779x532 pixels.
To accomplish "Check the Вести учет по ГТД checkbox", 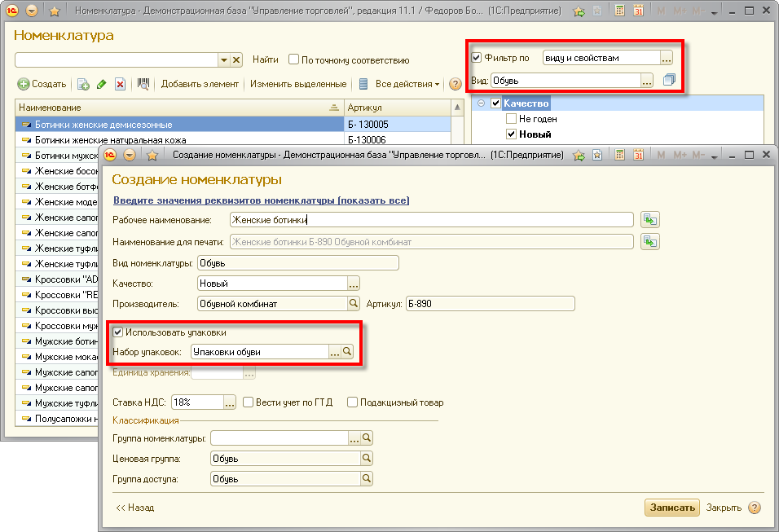I will point(248,402).
